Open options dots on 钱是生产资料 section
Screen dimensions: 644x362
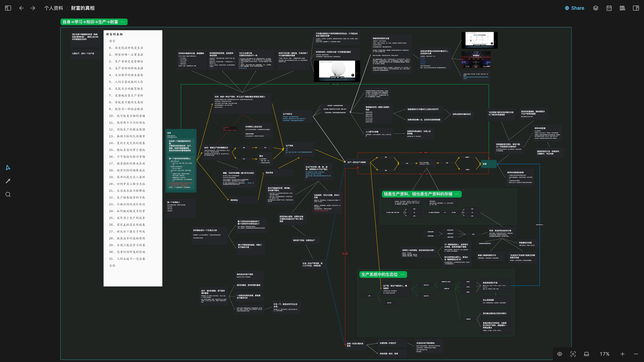[457, 194]
